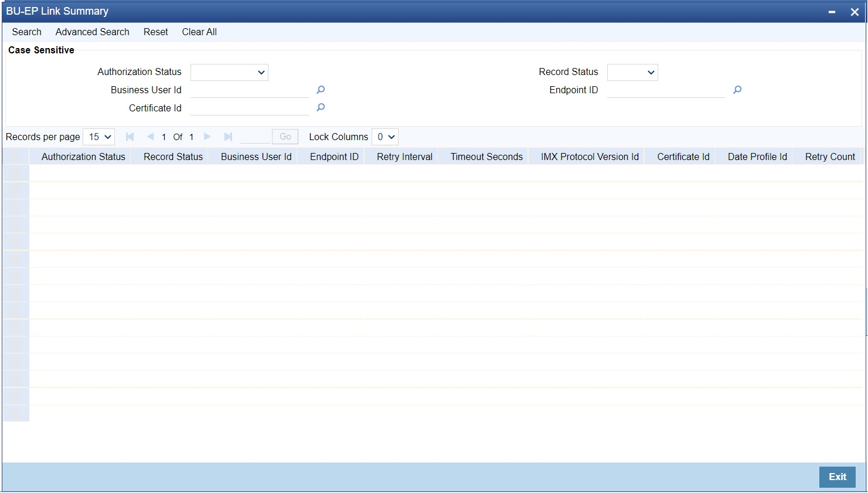Viewport: 868px width, 493px height.
Task: Go to previous page of records
Action: [150, 137]
